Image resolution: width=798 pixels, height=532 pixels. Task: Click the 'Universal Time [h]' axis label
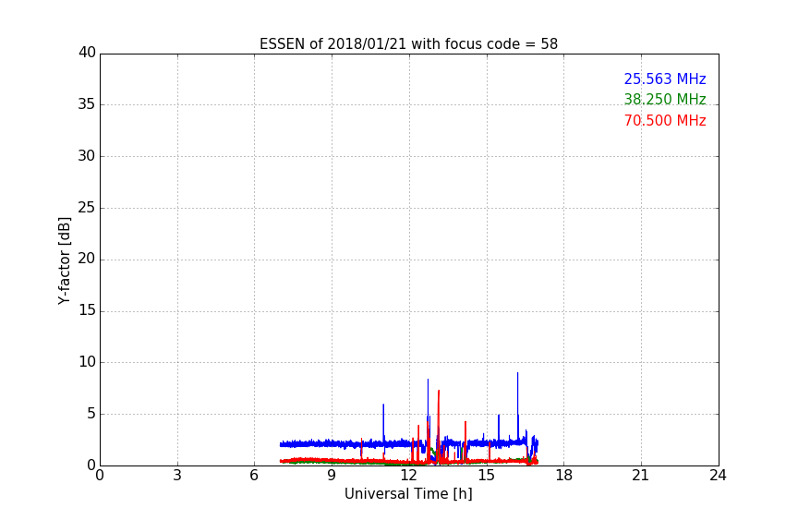[408, 494]
